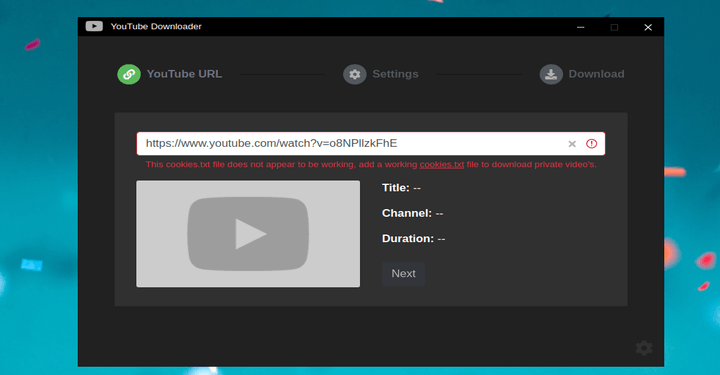Screen dimensions: 720x375
Task: Go to the Settings step label
Action: [395, 74]
